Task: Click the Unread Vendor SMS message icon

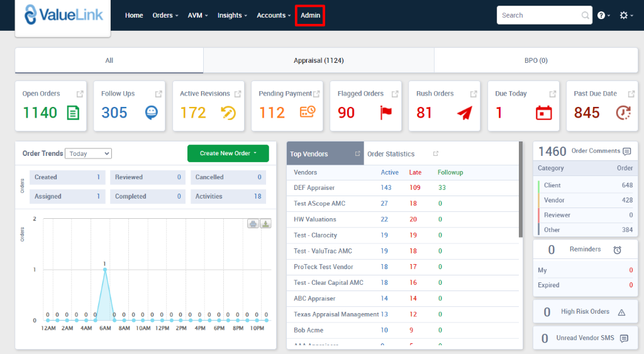Action: [625, 338]
